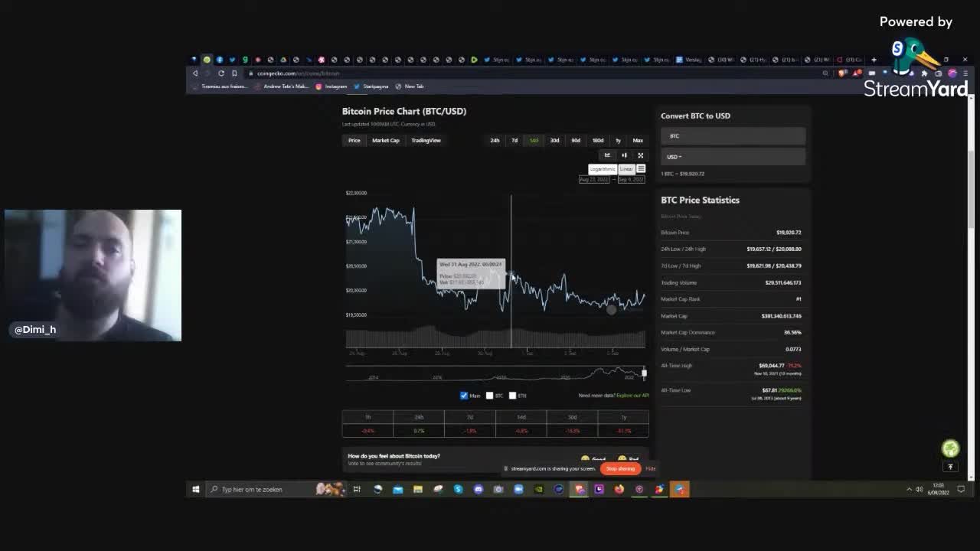
Task: Set chart range to 30d
Action: click(x=554, y=141)
